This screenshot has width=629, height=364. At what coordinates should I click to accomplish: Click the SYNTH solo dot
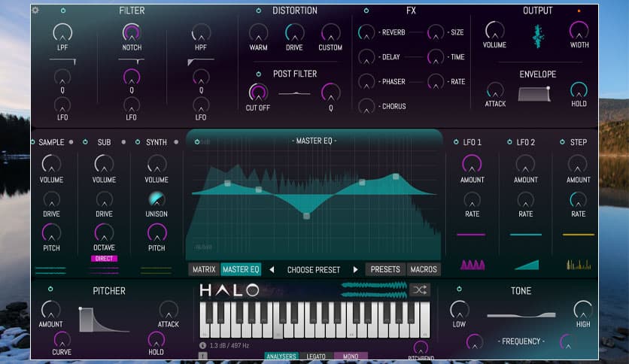pos(176,142)
